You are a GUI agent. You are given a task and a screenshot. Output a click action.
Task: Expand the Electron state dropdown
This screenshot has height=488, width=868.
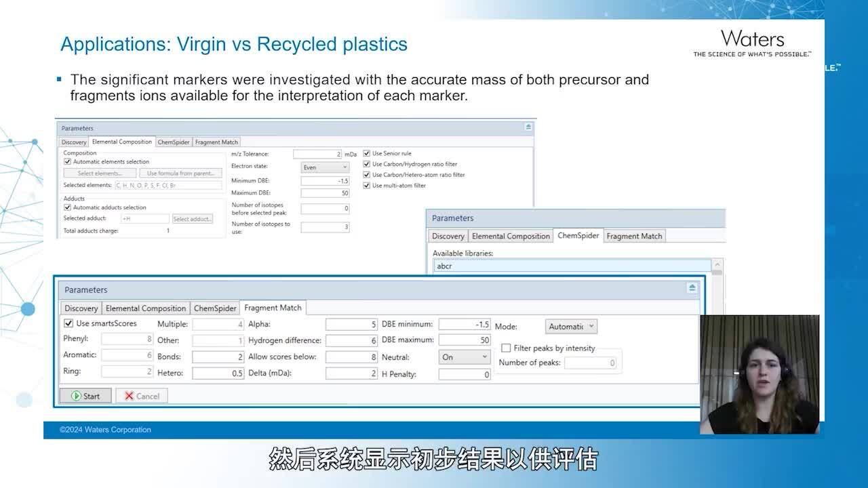pos(325,167)
